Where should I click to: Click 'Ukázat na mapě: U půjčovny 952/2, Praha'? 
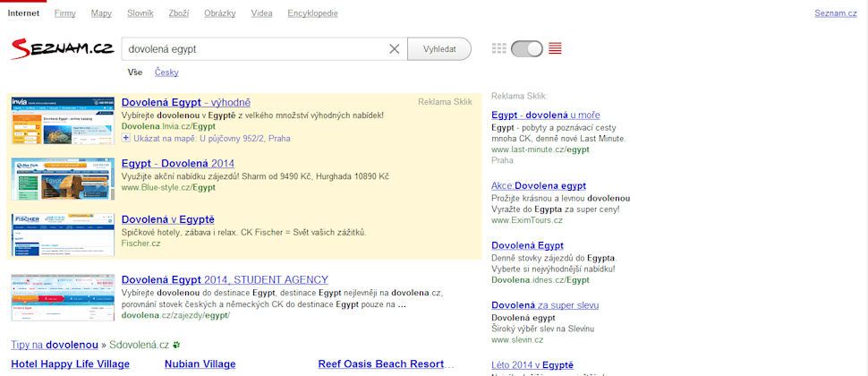click(211, 139)
